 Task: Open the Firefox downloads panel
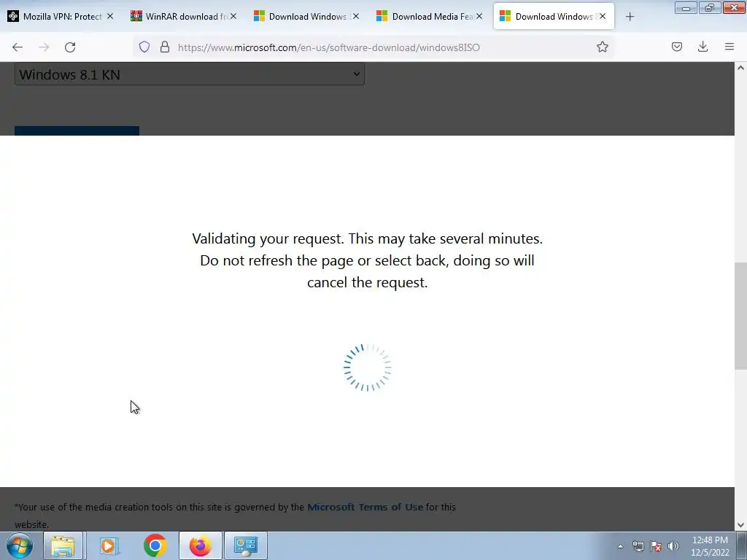(x=703, y=47)
